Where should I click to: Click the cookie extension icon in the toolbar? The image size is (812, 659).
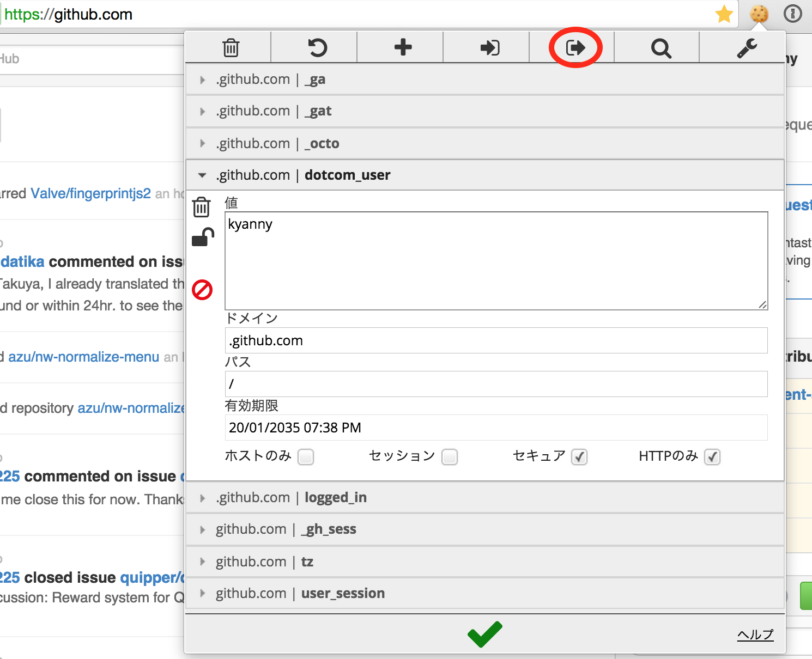(758, 14)
